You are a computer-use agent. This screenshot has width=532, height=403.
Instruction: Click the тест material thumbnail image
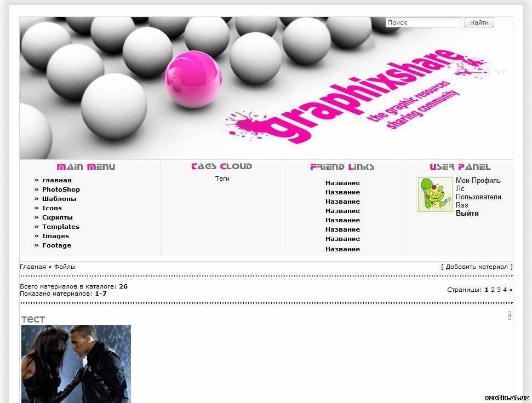click(x=76, y=364)
